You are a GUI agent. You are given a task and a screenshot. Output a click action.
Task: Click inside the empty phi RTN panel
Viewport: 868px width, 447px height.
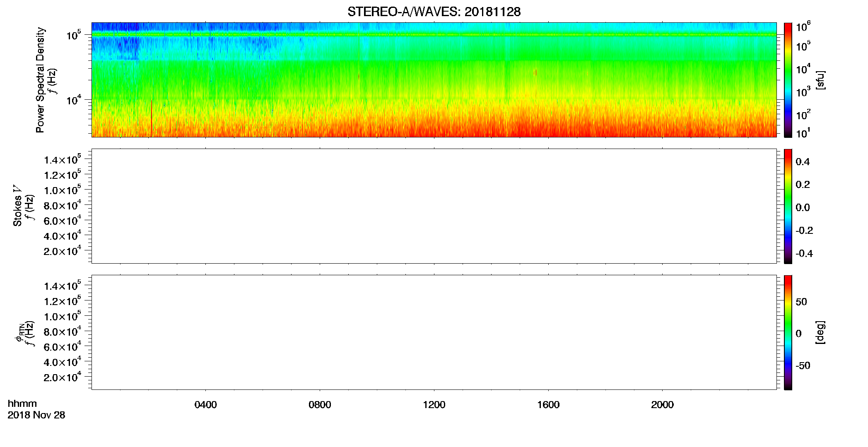click(434, 332)
